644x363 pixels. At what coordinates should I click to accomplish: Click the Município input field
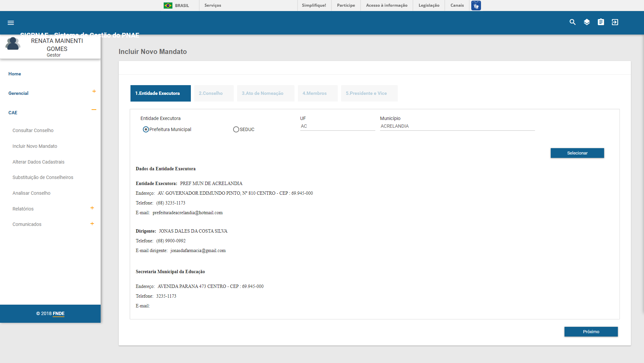(x=457, y=126)
